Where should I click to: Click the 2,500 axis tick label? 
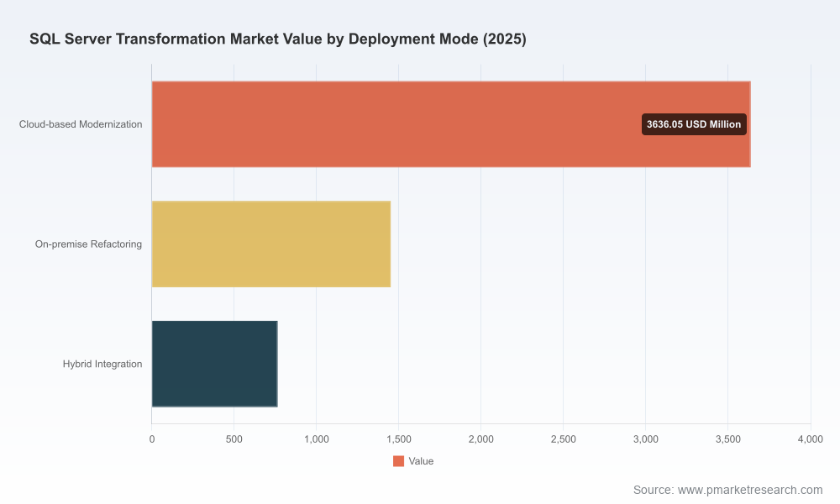564,439
